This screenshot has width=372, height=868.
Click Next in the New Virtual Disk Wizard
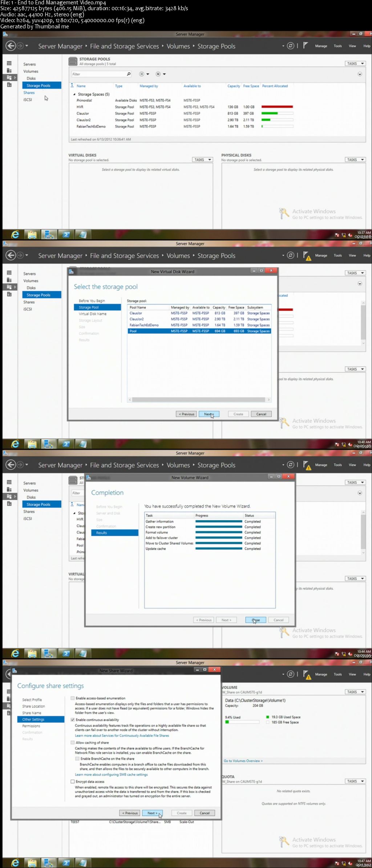coord(209,414)
